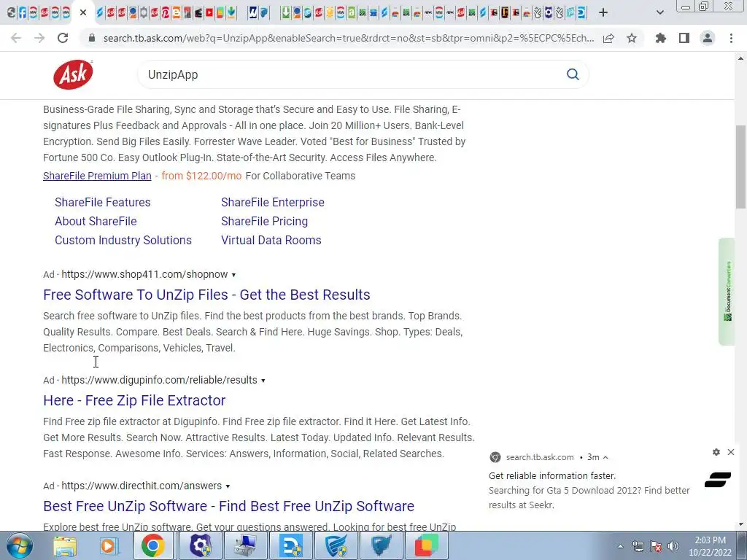The height and width of the screenshot is (560, 747).
Task: Open About ShareFile link
Action: 96,222
